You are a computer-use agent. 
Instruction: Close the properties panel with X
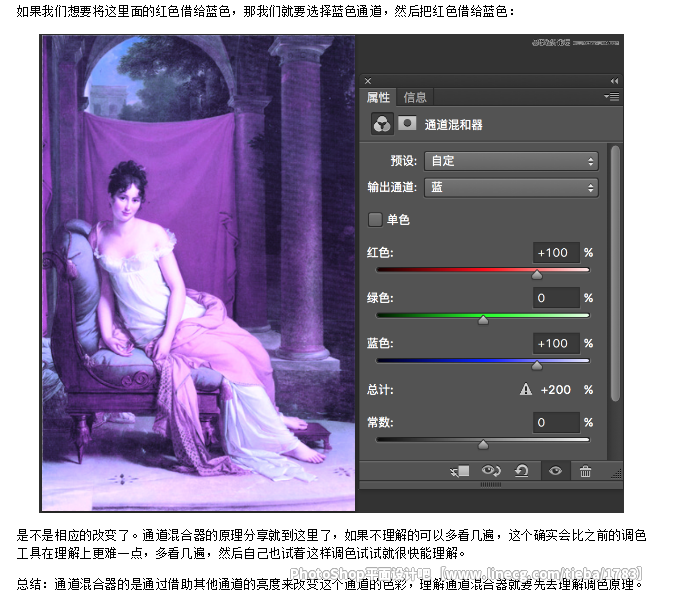pos(368,81)
